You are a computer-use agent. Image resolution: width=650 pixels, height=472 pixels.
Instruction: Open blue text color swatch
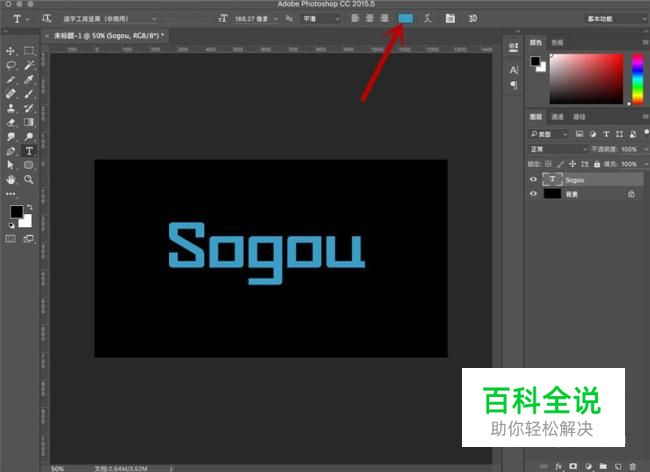406,18
